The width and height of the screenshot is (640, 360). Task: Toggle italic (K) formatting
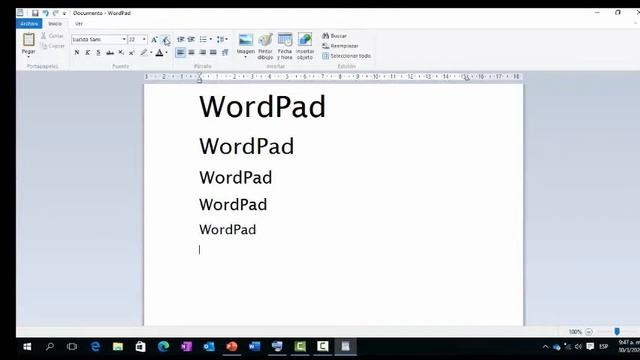click(87, 52)
